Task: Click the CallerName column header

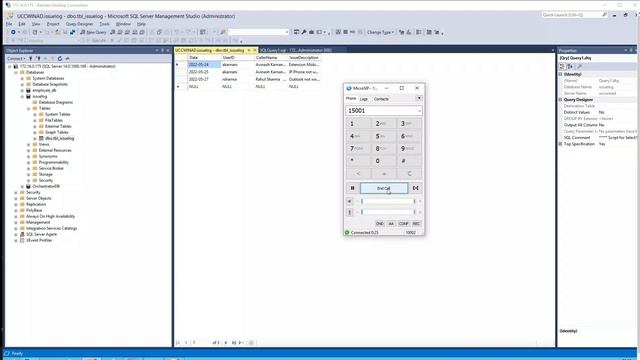Action: click(270, 58)
